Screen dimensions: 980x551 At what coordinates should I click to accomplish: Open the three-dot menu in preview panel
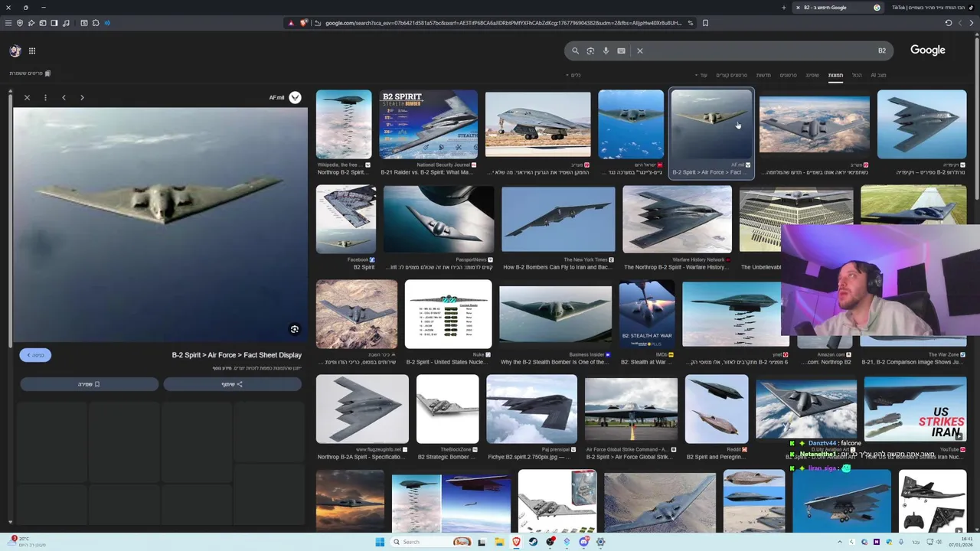pyautogui.click(x=45, y=97)
